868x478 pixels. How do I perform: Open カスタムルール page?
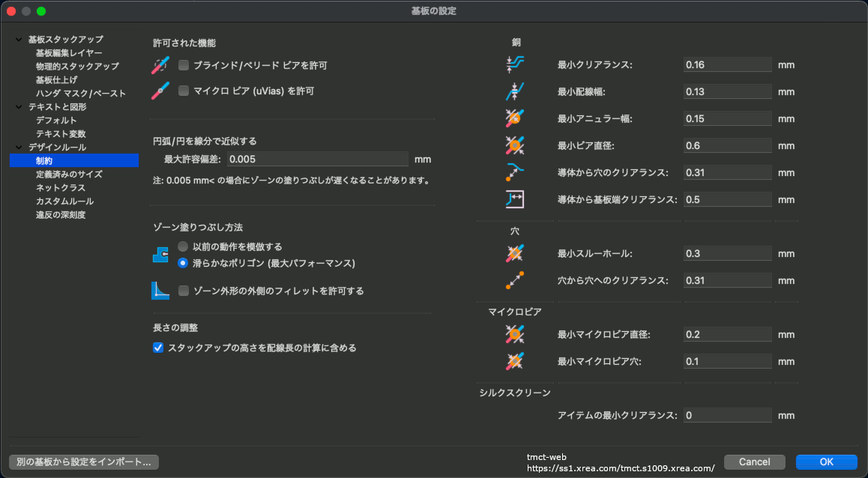(x=64, y=202)
